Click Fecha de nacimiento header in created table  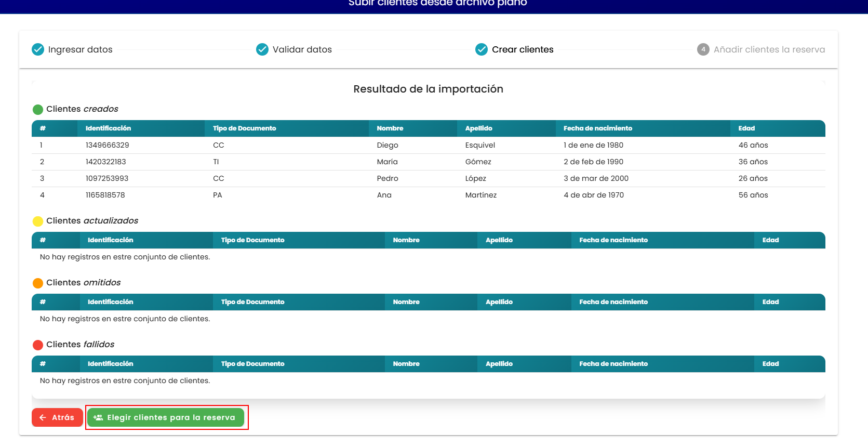click(598, 128)
